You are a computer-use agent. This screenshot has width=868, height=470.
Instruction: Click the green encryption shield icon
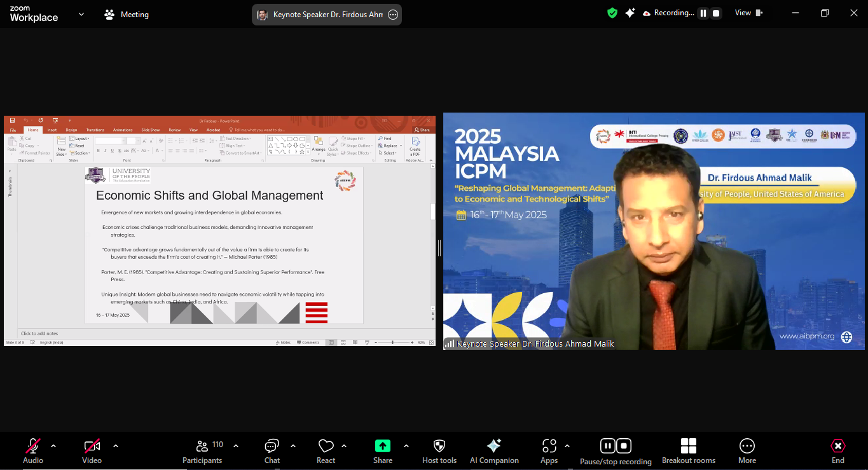(x=612, y=13)
